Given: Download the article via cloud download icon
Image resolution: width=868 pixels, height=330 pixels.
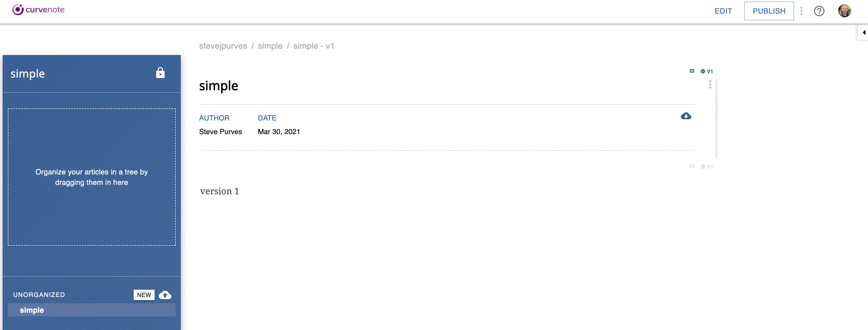Looking at the screenshot, I should (686, 116).
